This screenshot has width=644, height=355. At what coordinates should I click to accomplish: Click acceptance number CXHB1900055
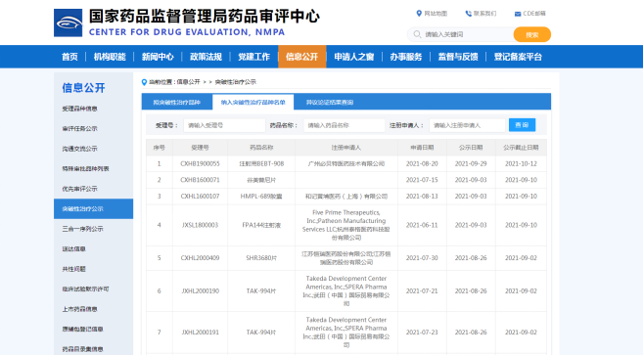coord(200,163)
